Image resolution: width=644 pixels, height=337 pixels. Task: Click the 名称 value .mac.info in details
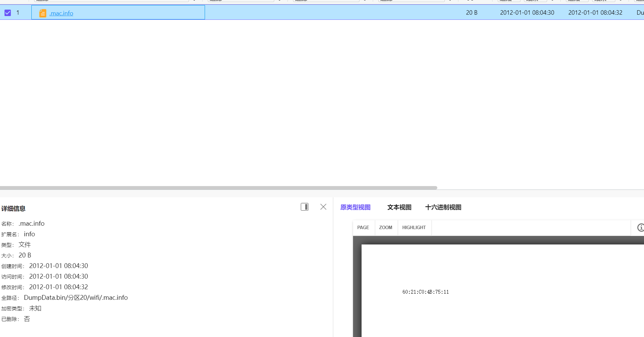(x=31, y=224)
